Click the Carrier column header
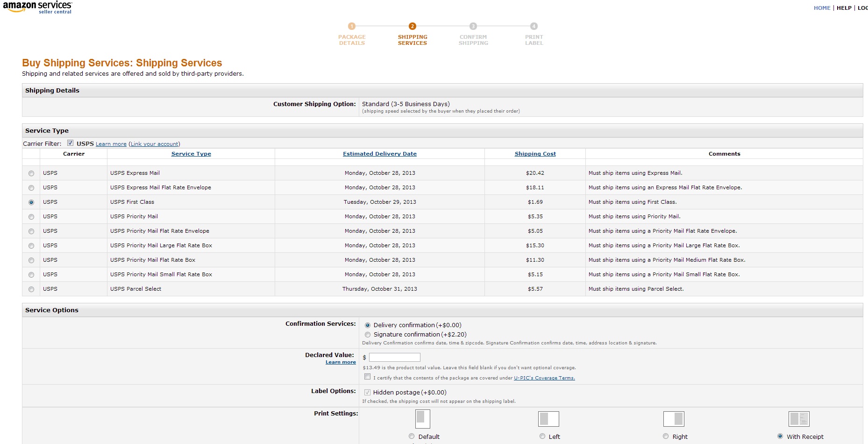This screenshot has width=868, height=444. 74,154
